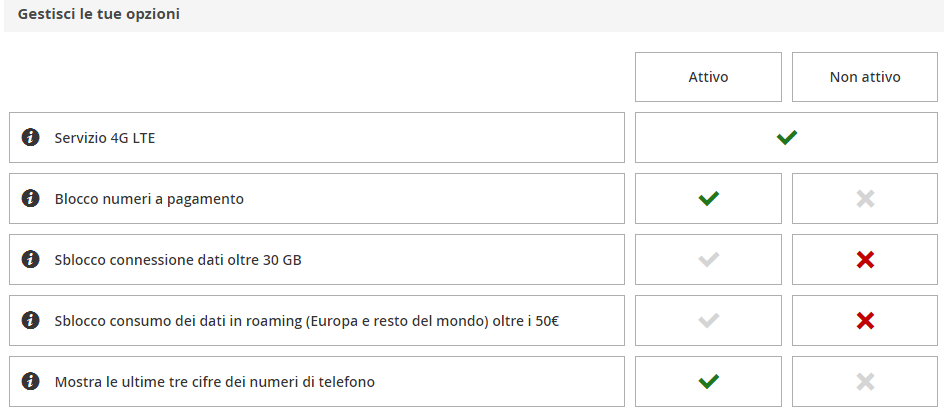Enable roaming data unlock oltre i 50€
This screenshot has width=945, height=417.
[x=708, y=321]
